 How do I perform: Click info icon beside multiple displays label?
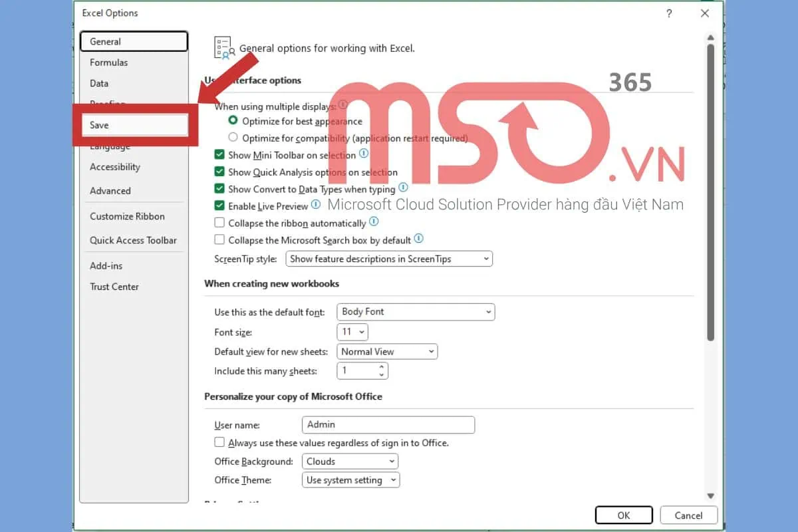click(x=343, y=105)
